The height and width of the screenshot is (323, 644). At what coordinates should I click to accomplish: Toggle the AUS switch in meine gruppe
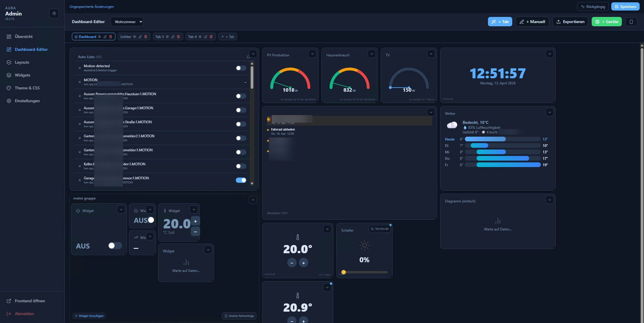tap(115, 246)
